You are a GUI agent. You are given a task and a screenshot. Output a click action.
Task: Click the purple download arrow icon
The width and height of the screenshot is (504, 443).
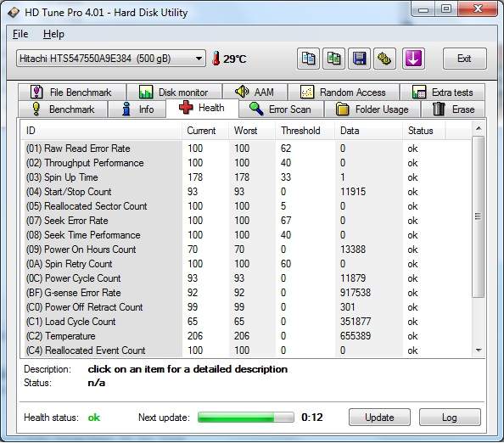(x=413, y=59)
